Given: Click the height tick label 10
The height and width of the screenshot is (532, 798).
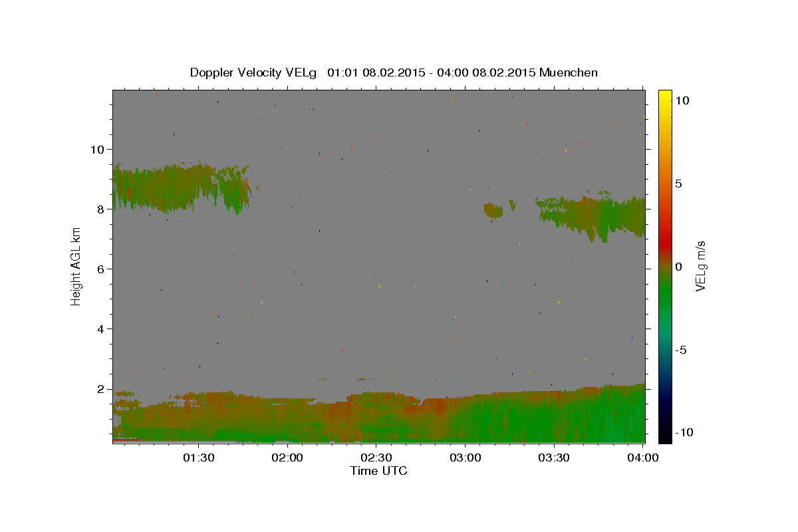Looking at the screenshot, I should (97, 149).
